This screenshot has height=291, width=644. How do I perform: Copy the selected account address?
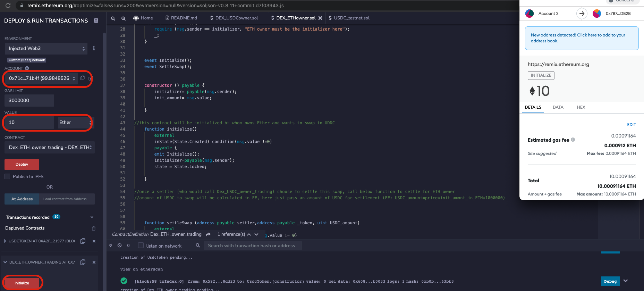coord(83,78)
